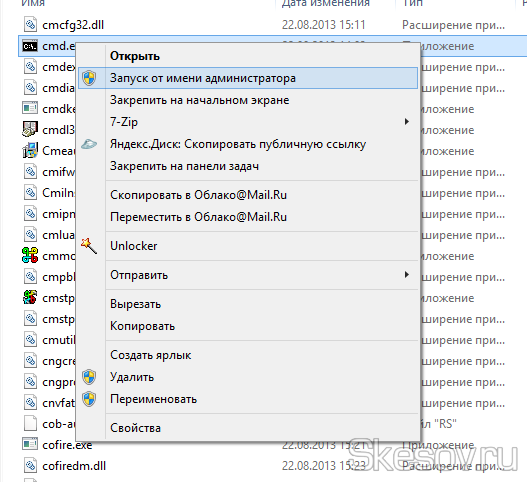This screenshot has height=482, width=527.
Task: Click the cmcfg32.dll file icon
Action: click(30, 25)
